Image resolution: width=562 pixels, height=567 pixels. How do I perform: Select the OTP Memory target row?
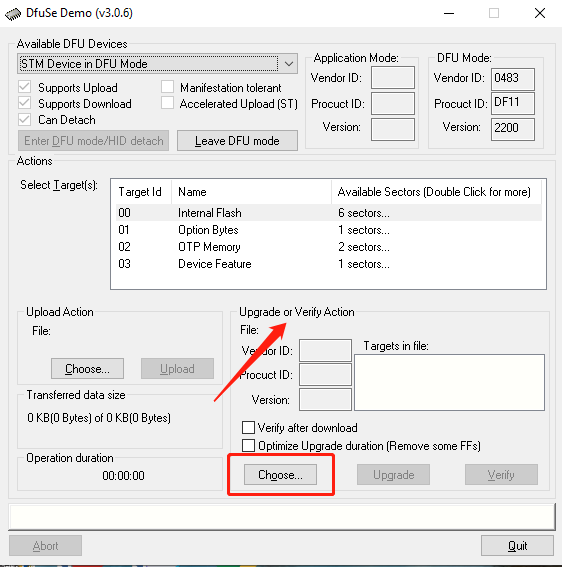point(329,247)
